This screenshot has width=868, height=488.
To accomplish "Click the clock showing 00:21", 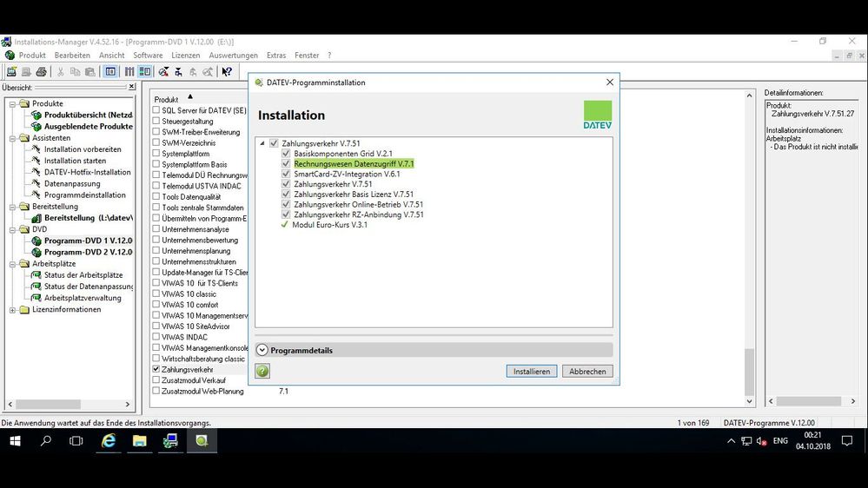I will click(x=812, y=435).
